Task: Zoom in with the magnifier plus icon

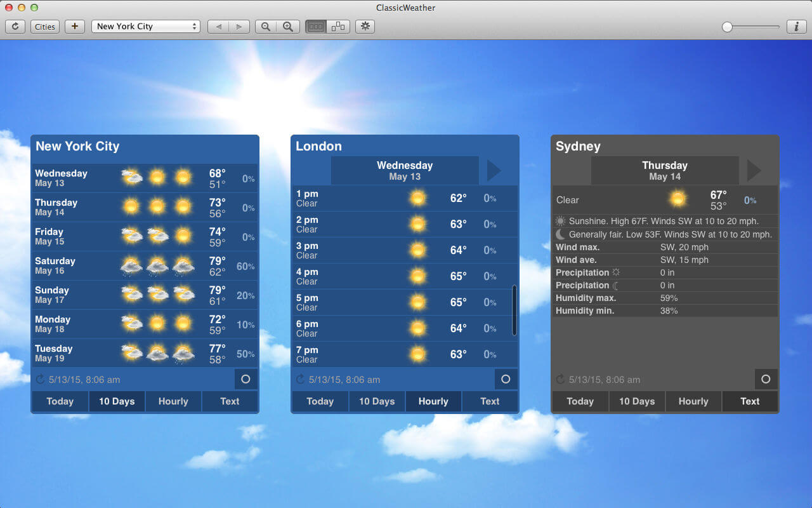Action: pyautogui.click(x=288, y=27)
